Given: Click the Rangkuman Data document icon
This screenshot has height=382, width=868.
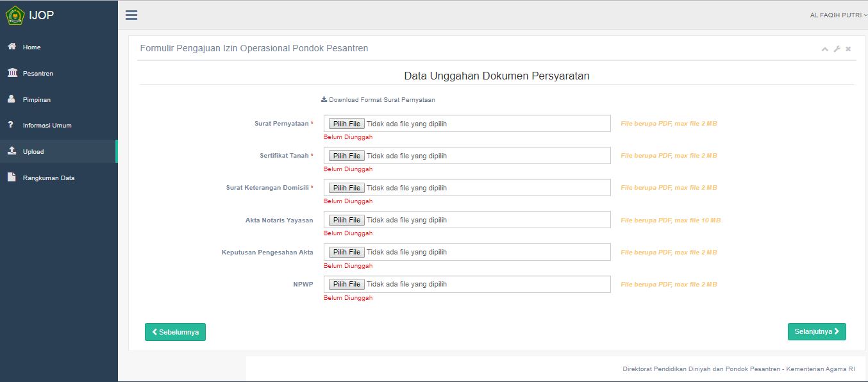Looking at the screenshot, I should tap(12, 178).
